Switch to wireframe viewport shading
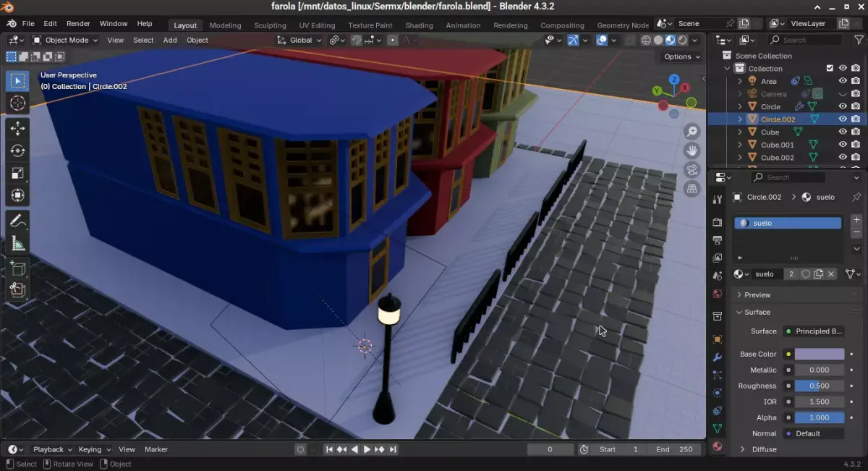The width and height of the screenshot is (868, 471). pyautogui.click(x=646, y=40)
